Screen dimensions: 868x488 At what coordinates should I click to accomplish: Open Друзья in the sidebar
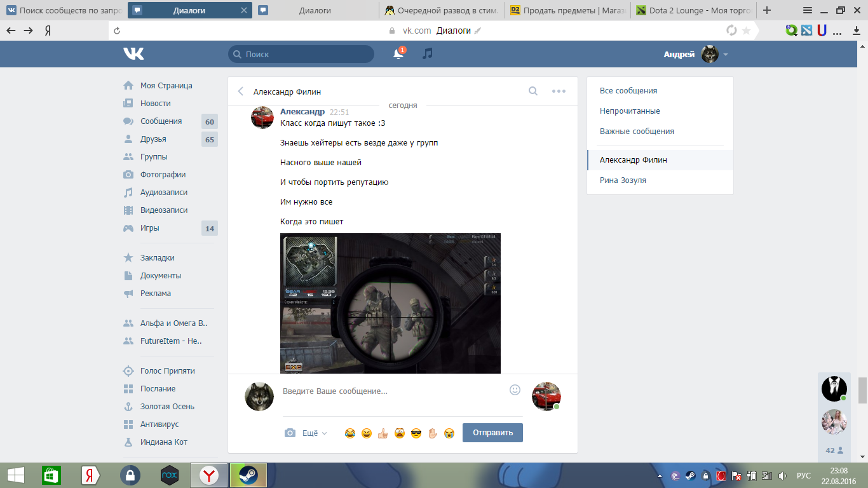tap(153, 139)
